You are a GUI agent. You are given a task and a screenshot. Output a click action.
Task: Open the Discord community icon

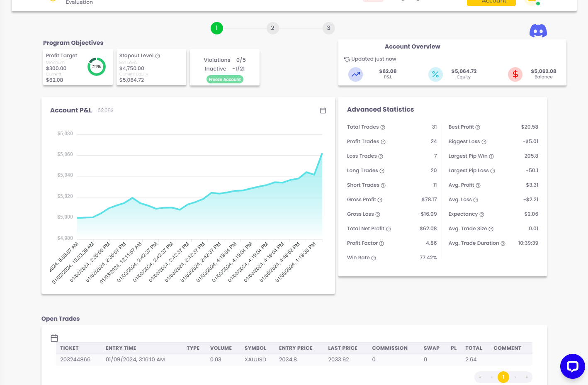tap(538, 31)
